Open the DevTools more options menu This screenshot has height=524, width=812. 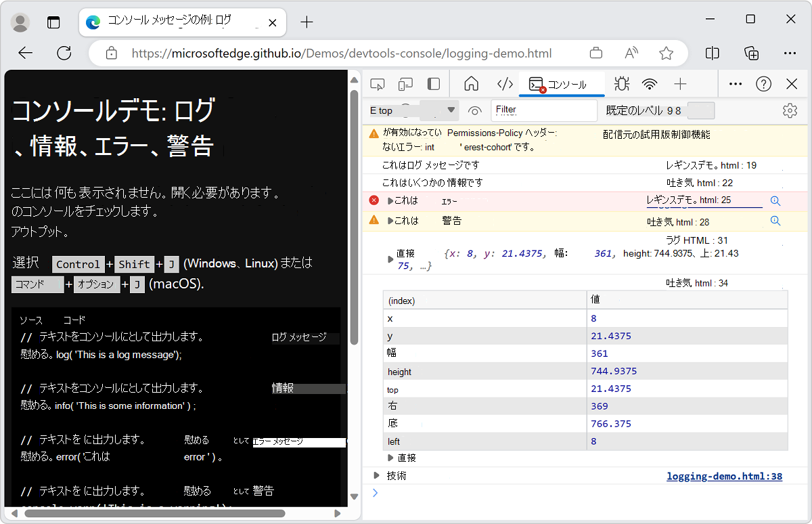pos(736,83)
